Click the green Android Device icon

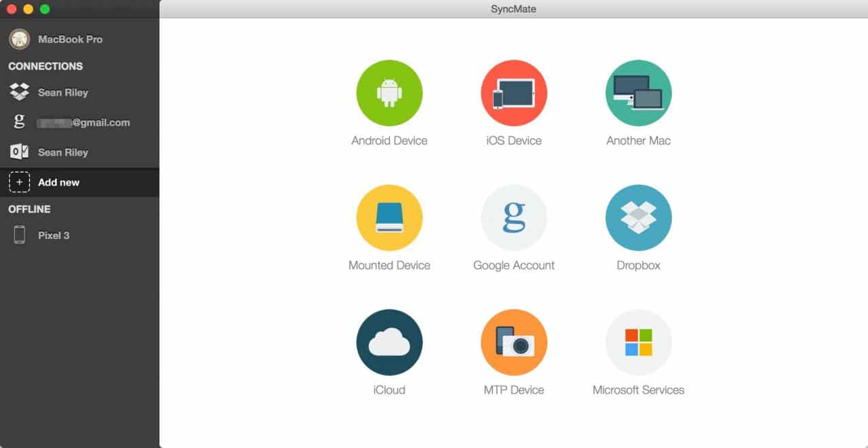[x=389, y=93]
